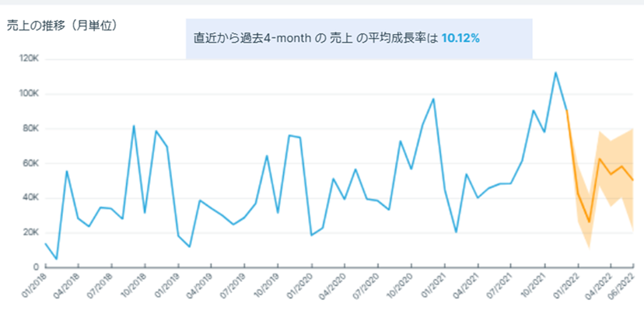Click the 100K y-axis label
The height and width of the screenshot is (324, 644).
tap(29, 94)
